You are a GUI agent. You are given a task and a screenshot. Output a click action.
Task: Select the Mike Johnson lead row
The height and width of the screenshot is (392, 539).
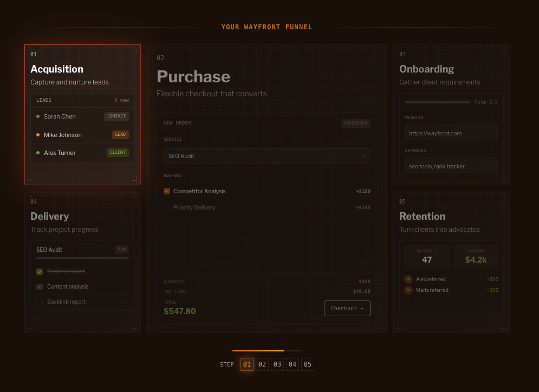click(x=82, y=135)
